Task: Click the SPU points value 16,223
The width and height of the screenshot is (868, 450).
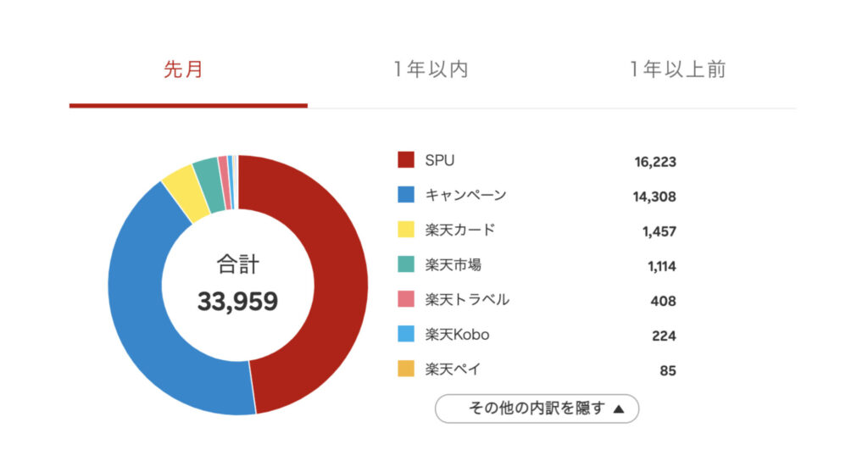Action: click(x=654, y=162)
